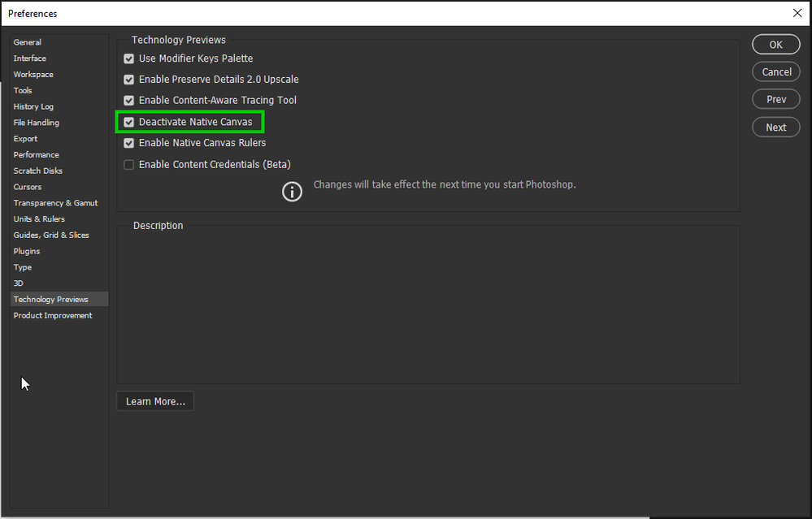
Task: Select Scratch Disks in the sidebar
Action: pyautogui.click(x=37, y=171)
